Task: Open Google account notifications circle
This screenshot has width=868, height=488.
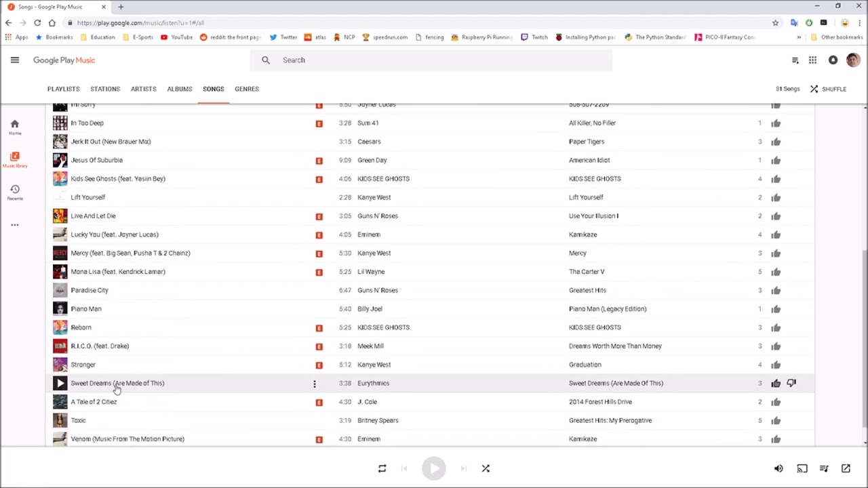Action: [x=833, y=60]
